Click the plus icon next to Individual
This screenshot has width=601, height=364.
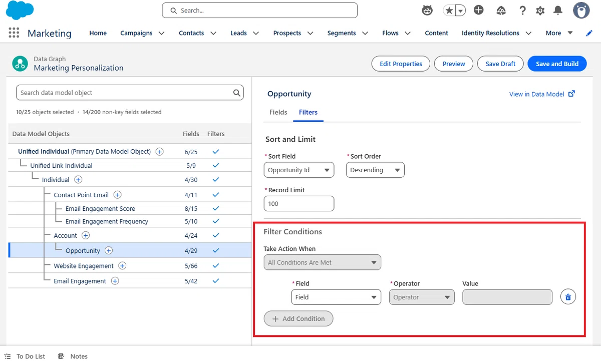[78, 180]
